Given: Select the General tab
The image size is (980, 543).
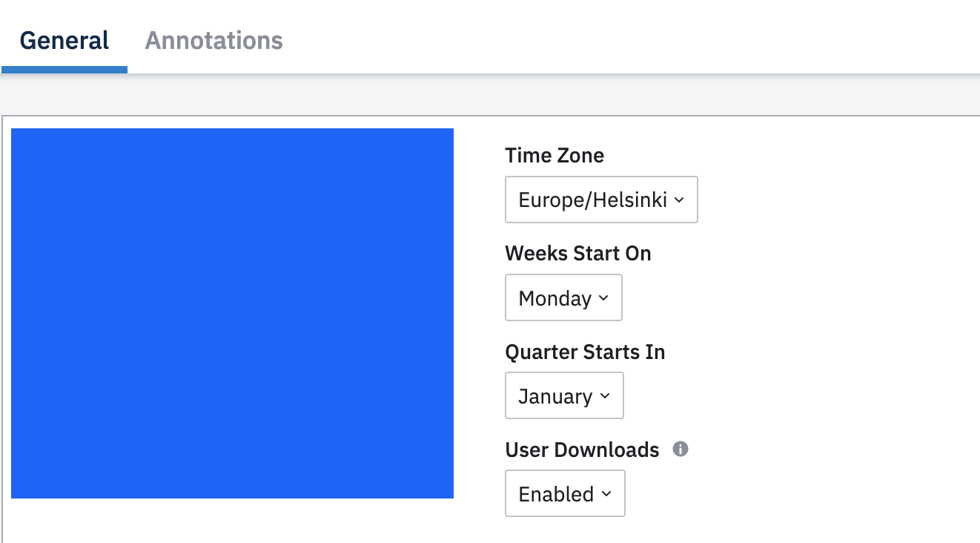Looking at the screenshot, I should click(64, 40).
